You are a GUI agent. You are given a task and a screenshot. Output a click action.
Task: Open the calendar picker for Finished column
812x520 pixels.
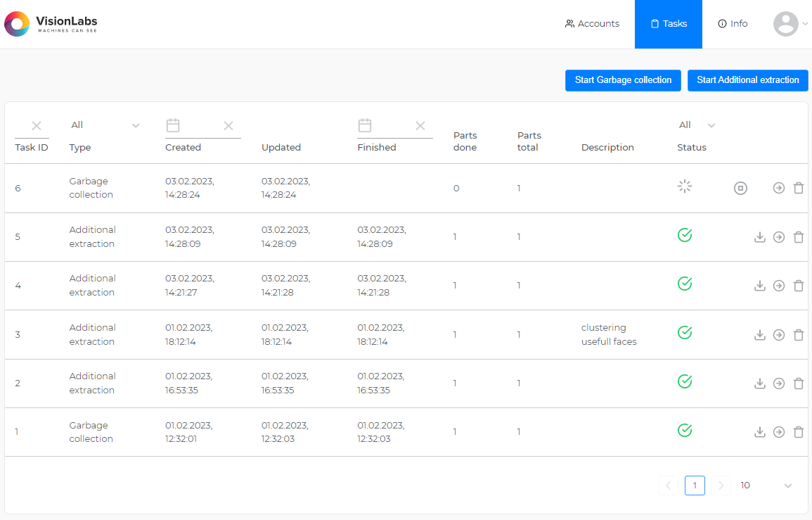coord(365,125)
